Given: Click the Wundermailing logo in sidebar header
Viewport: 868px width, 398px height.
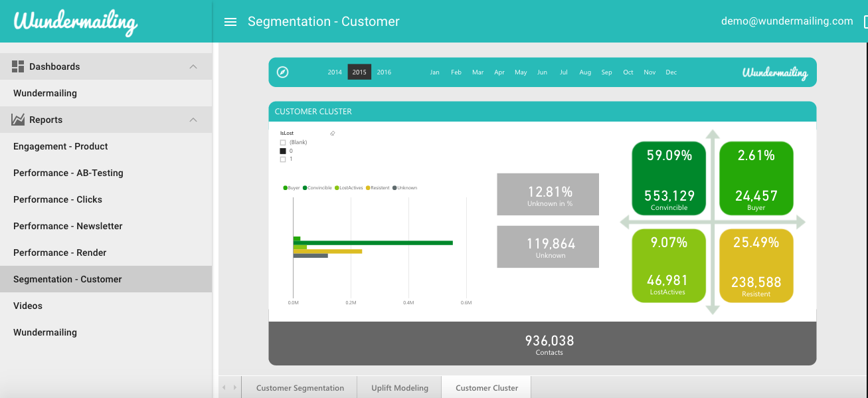Looking at the screenshot, I should pyautogui.click(x=76, y=22).
